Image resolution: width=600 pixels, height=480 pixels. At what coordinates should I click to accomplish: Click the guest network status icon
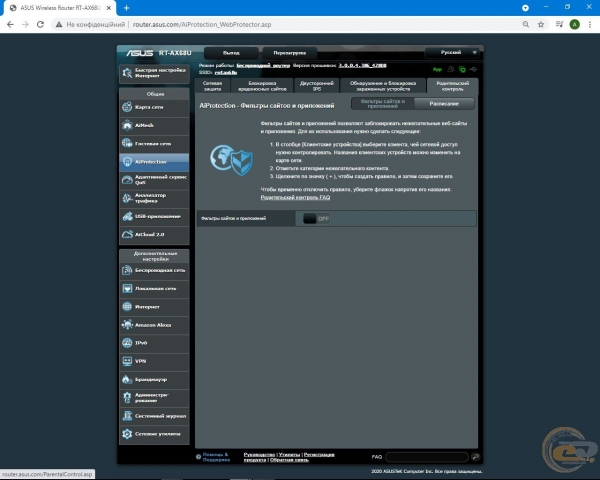451,69
